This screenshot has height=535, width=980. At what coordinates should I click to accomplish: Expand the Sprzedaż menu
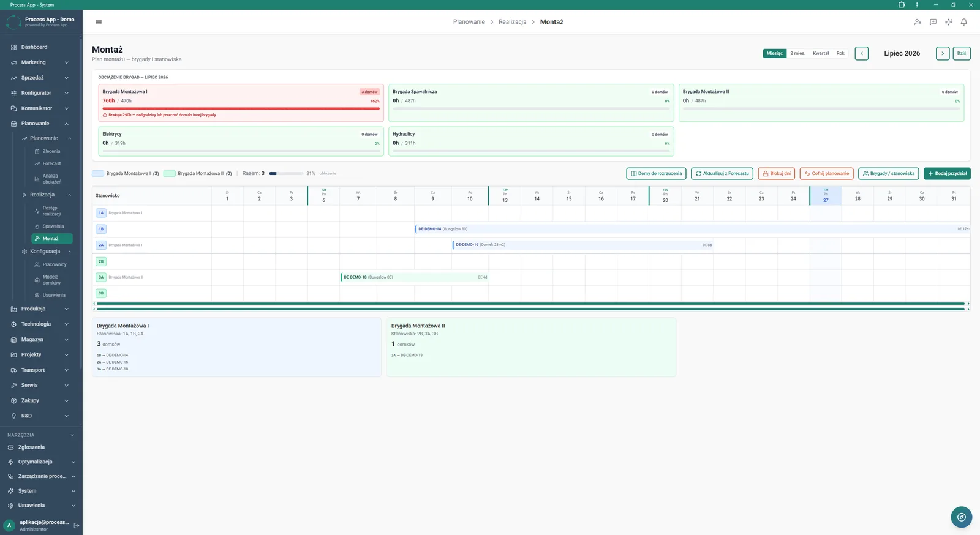point(41,78)
